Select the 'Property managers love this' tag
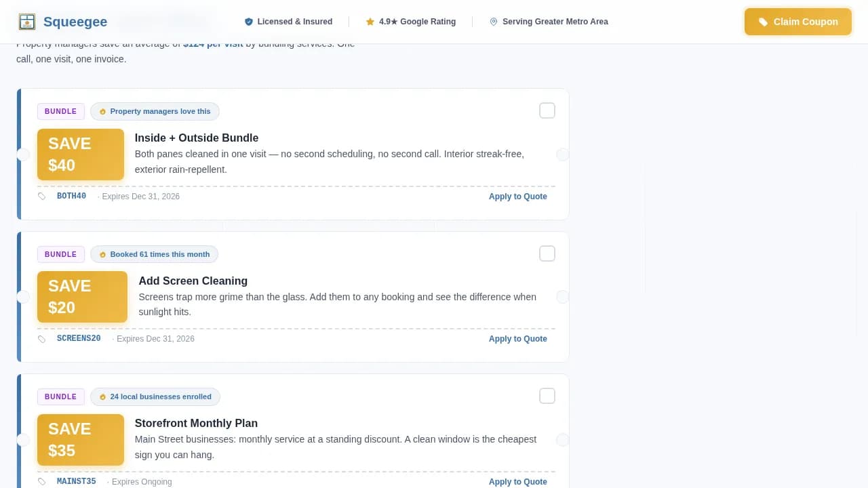The image size is (868, 488). 155,111
